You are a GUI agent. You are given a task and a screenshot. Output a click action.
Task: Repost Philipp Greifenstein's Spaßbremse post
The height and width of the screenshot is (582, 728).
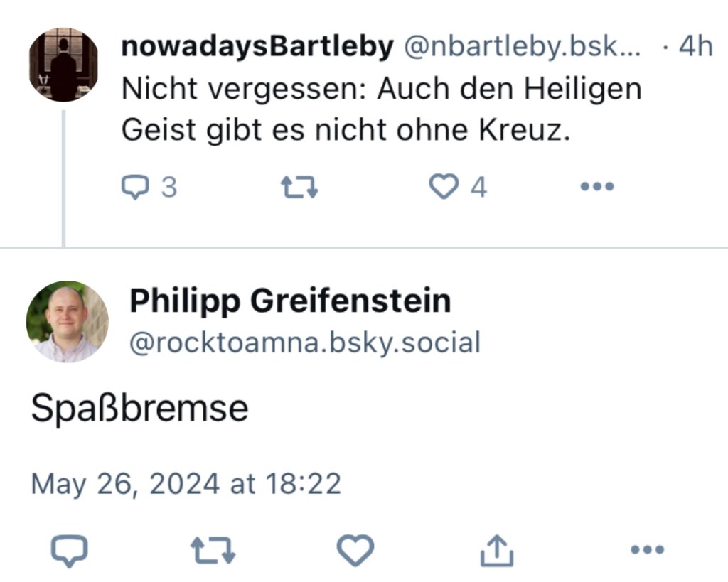(x=211, y=548)
